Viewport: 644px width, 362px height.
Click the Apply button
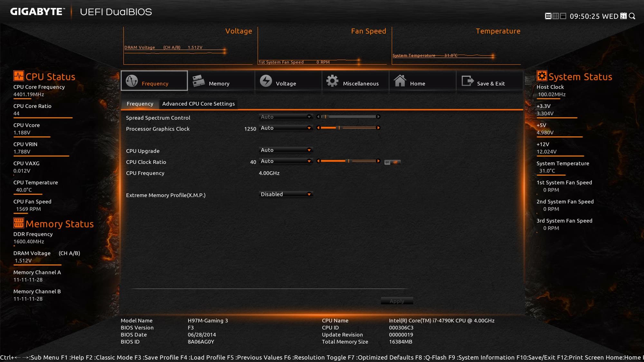pyautogui.click(x=397, y=301)
